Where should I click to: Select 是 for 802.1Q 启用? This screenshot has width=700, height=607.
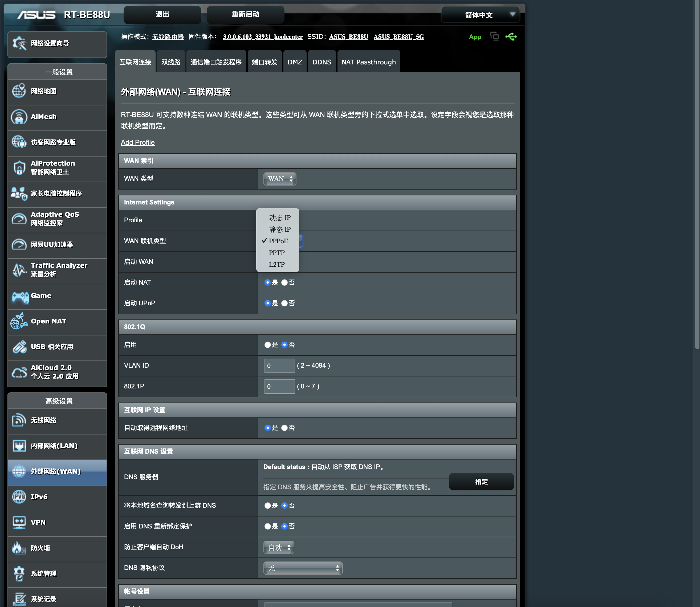pos(267,345)
